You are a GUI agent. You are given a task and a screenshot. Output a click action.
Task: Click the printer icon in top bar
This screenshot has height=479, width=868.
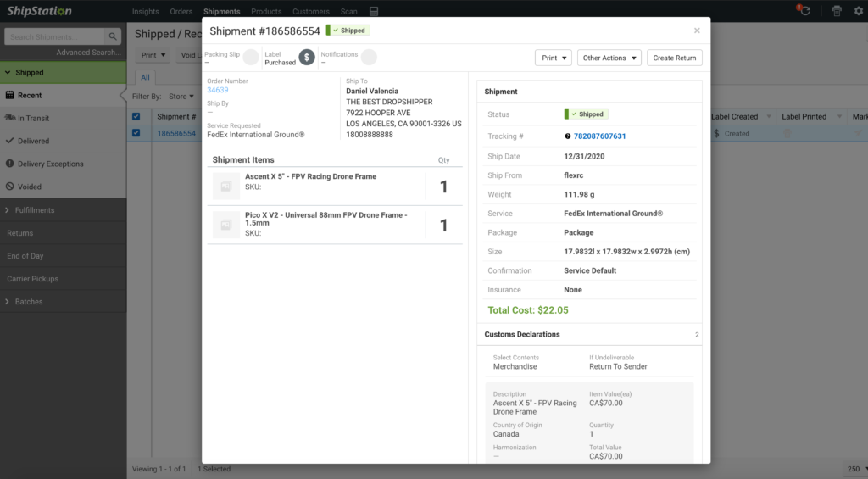837,11
